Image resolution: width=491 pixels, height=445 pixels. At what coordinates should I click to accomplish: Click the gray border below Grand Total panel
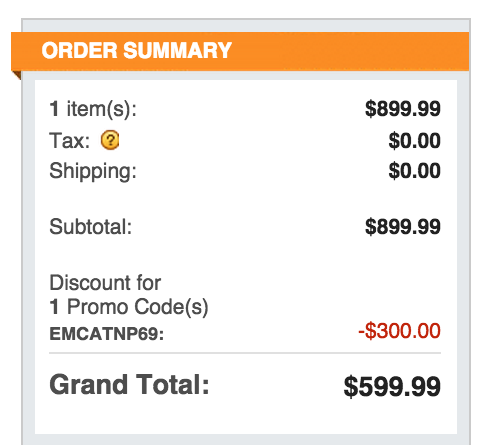point(246,439)
